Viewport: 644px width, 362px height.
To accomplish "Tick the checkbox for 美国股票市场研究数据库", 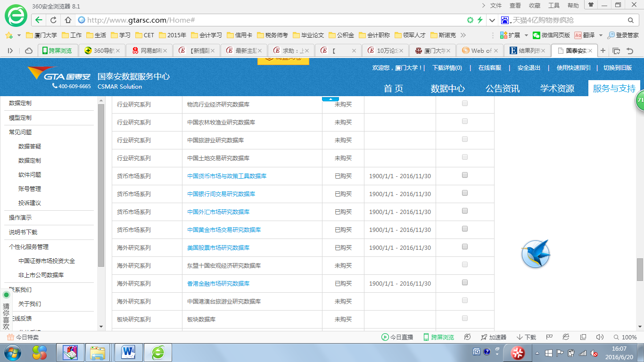I will pos(465,247).
